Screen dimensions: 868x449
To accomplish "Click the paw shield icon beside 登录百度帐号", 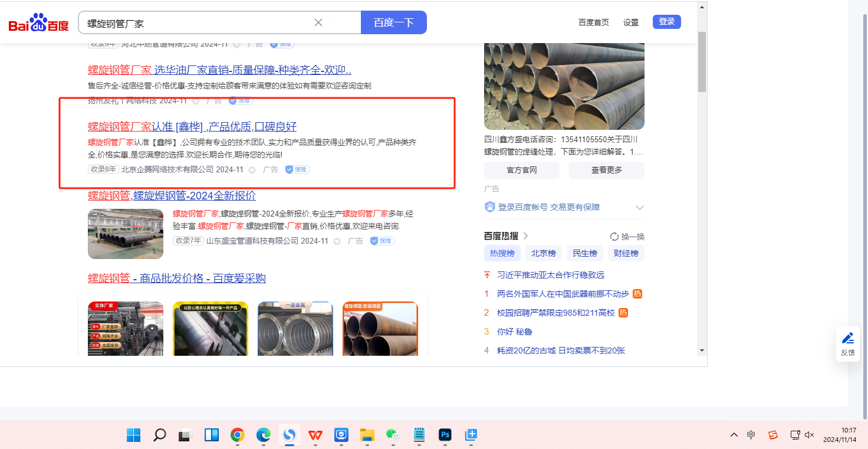I will tap(489, 207).
